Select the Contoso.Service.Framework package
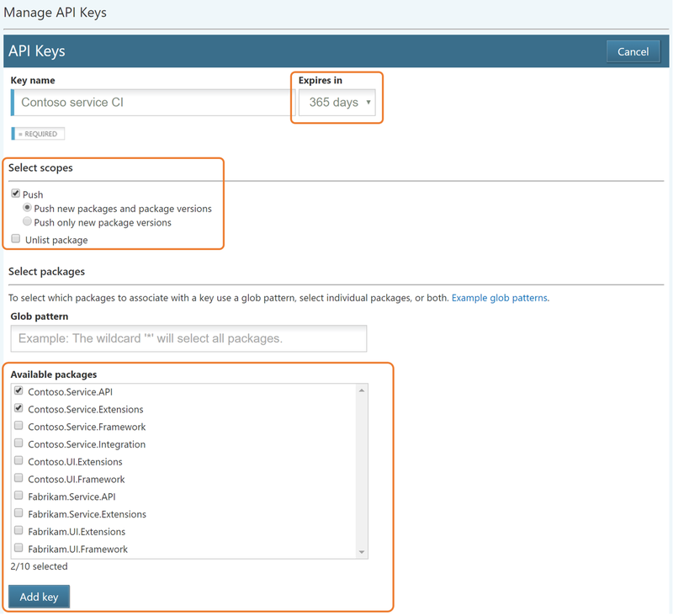Image resolution: width=673 pixels, height=616 pixels. click(19, 425)
